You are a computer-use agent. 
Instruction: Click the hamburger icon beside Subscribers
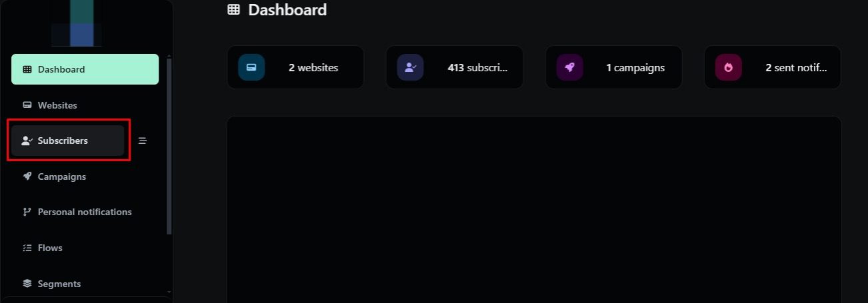142,141
